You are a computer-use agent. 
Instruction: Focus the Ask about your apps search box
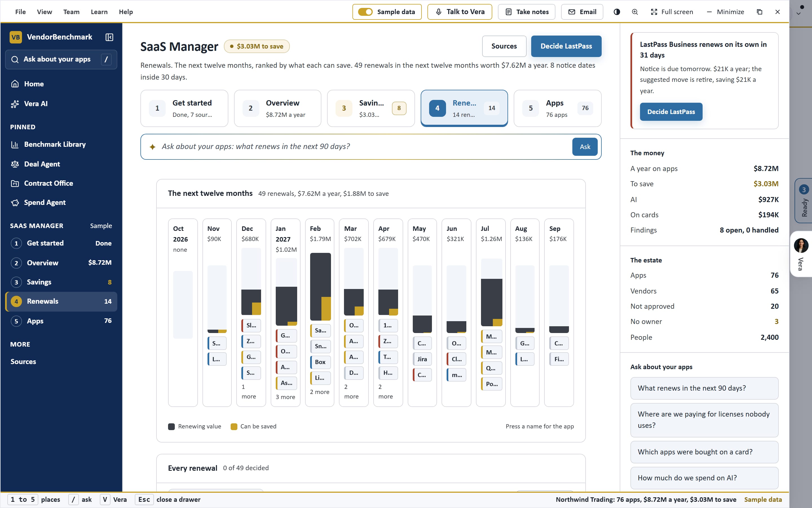coord(61,60)
